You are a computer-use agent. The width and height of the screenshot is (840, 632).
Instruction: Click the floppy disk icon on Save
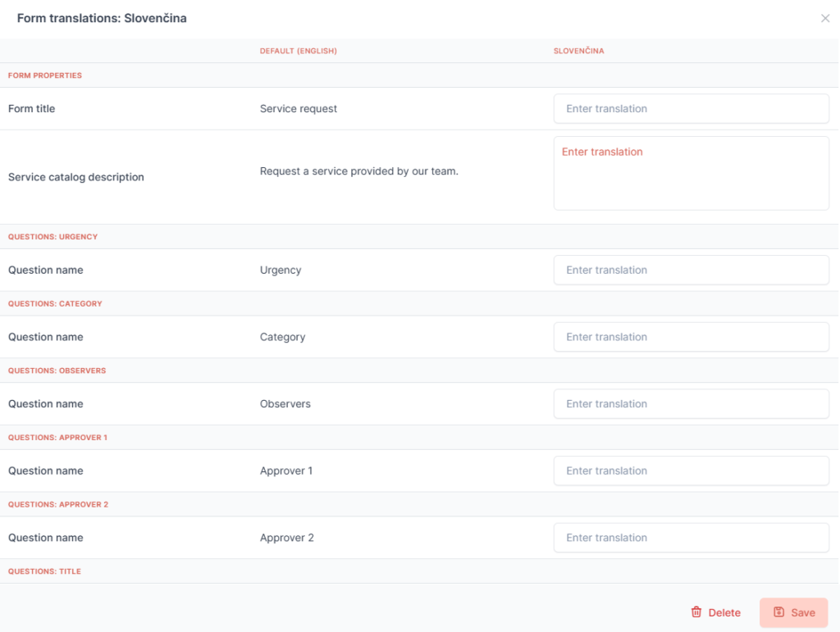pos(779,612)
